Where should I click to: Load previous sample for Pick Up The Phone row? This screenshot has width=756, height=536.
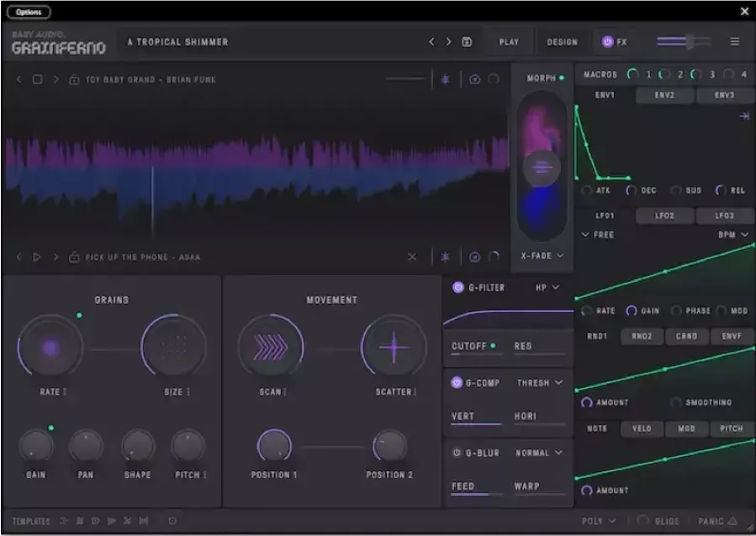coord(19,257)
